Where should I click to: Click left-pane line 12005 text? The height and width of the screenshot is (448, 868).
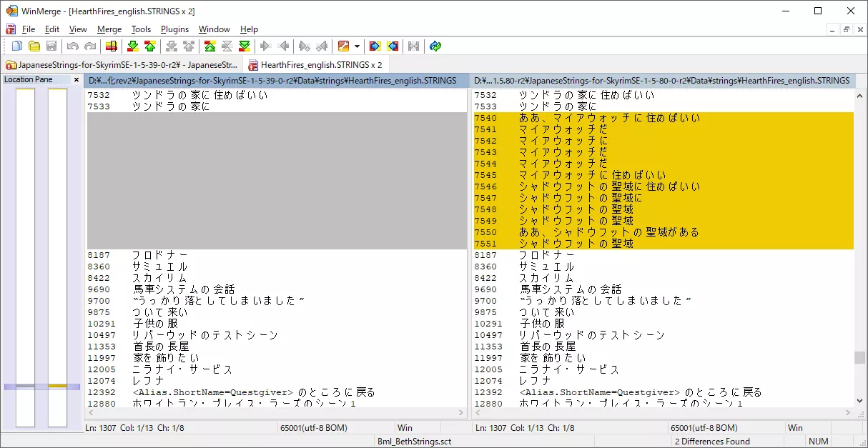[x=182, y=369]
